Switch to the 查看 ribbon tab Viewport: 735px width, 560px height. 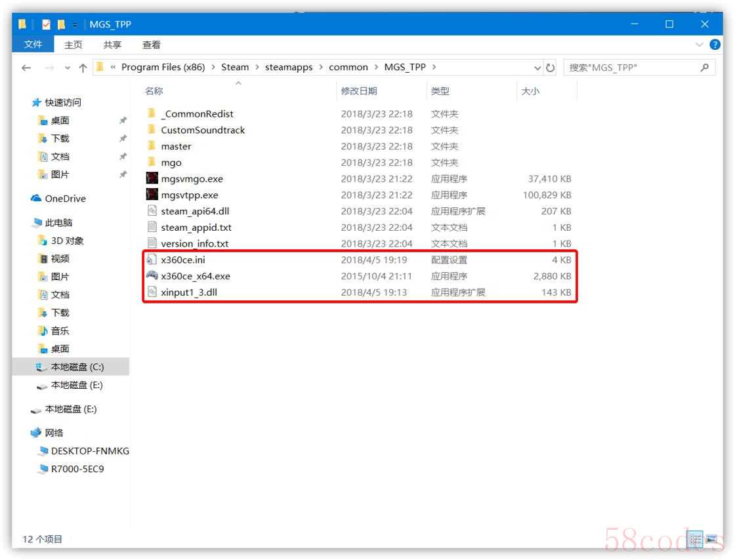click(152, 45)
